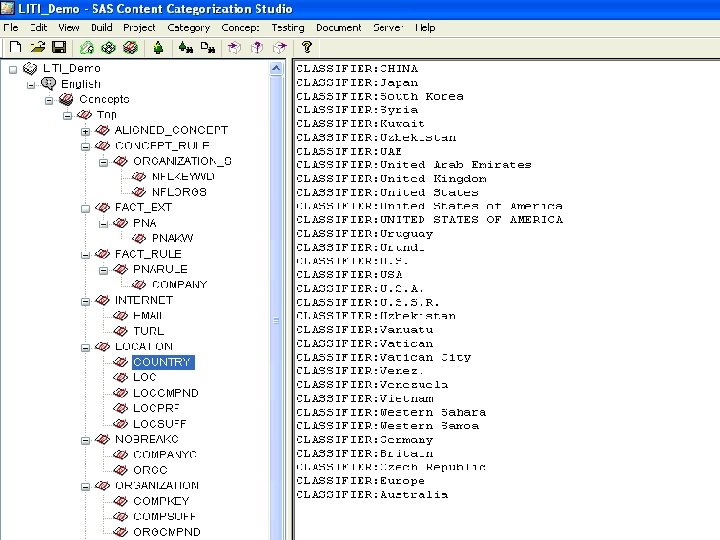Click the line CLASSIFIER:Australia
The image size is (720, 540).
[372, 494]
